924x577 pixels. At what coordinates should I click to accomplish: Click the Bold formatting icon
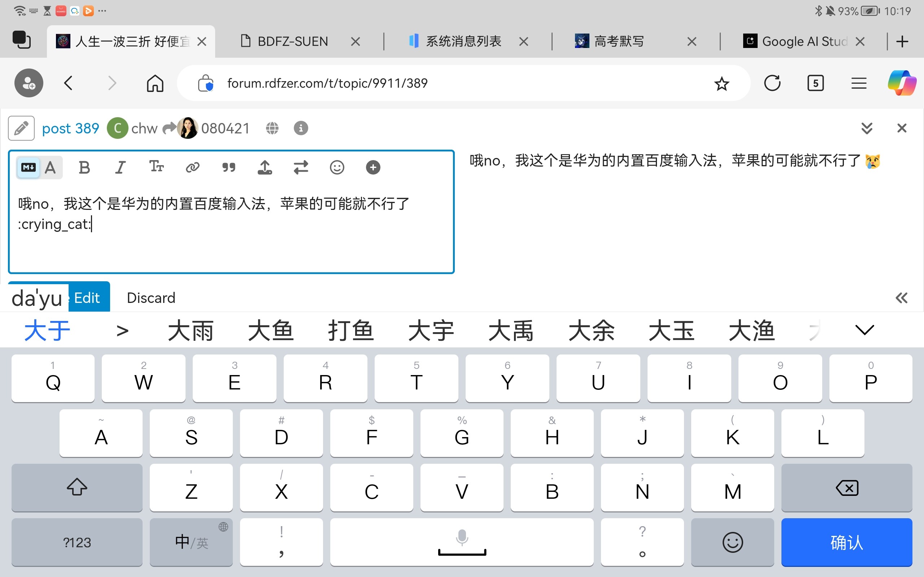click(84, 168)
